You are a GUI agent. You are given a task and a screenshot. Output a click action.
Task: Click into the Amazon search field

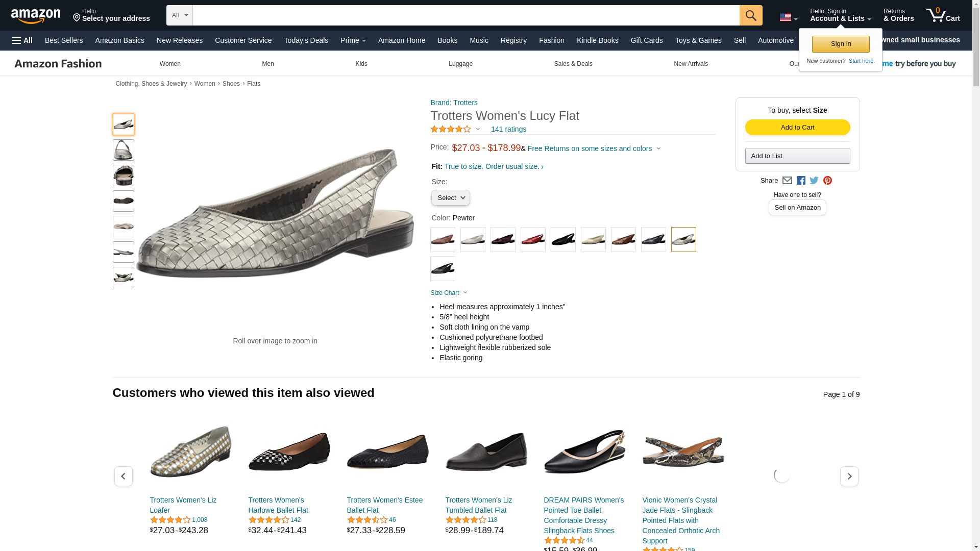coord(466,15)
